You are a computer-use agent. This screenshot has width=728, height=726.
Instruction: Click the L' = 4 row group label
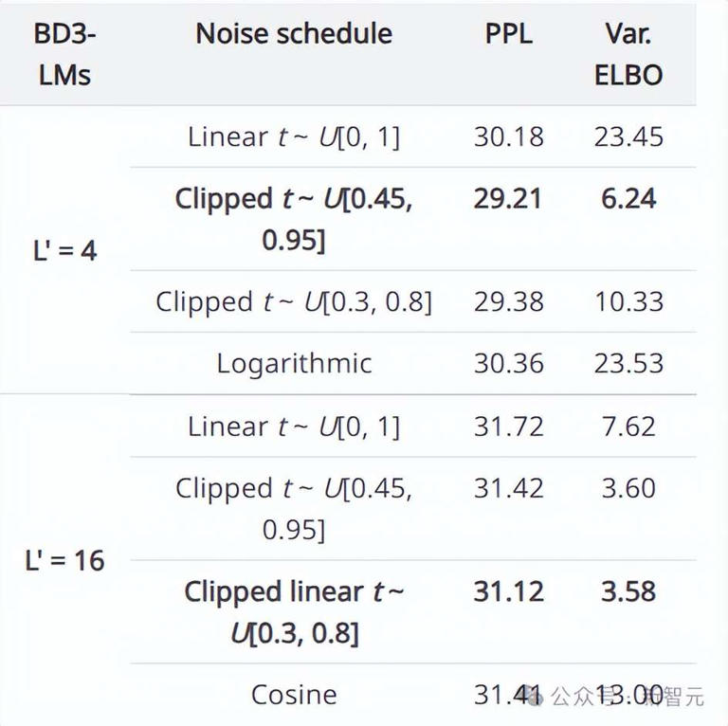click(64, 251)
